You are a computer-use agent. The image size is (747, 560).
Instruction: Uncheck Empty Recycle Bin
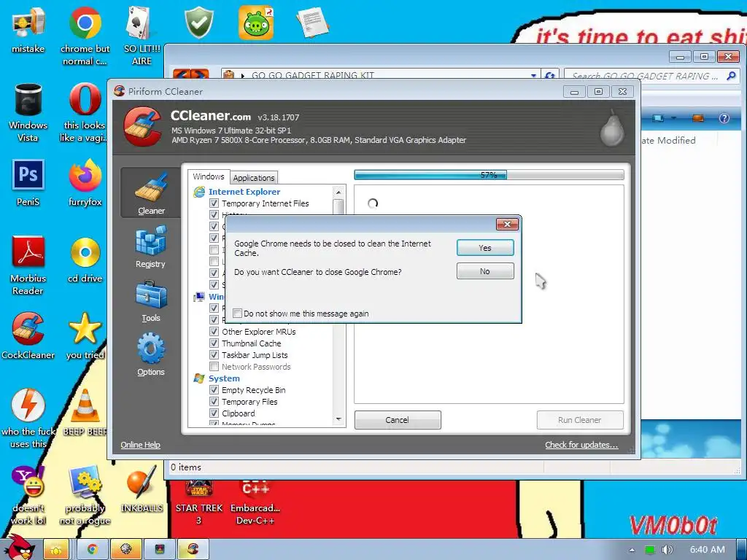click(214, 390)
